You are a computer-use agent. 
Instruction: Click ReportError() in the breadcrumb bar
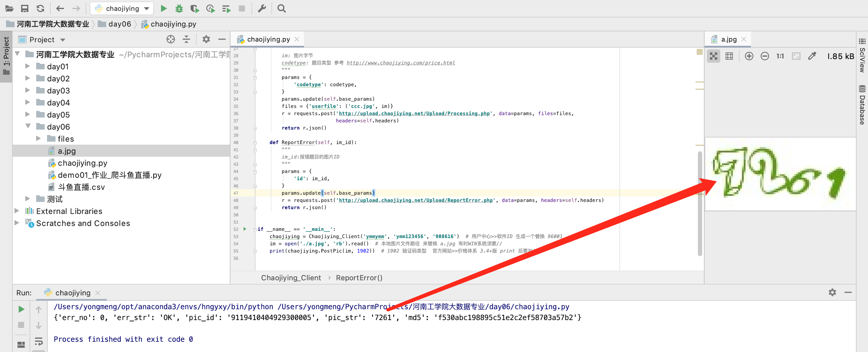click(359, 278)
